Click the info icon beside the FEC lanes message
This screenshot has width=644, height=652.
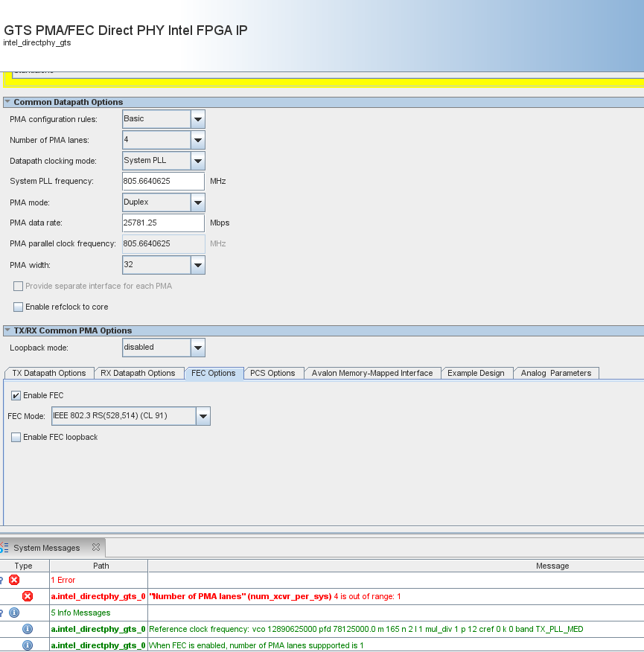click(x=28, y=645)
